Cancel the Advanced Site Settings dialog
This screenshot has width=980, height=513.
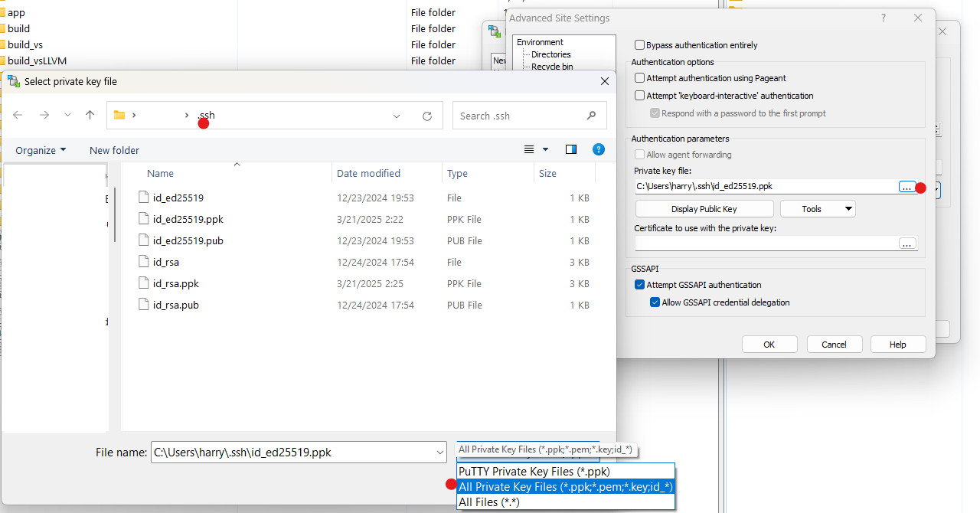(835, 345)
